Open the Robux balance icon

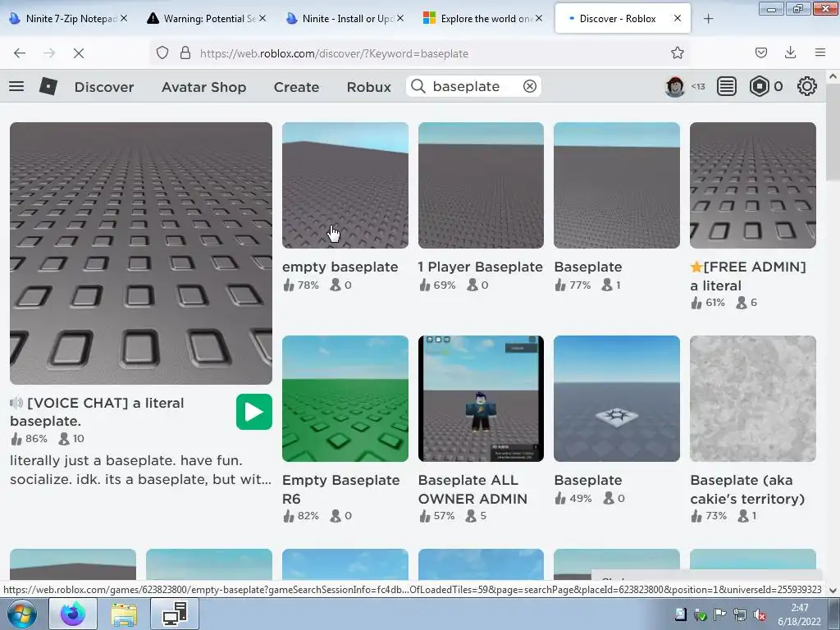click(759, 86)
